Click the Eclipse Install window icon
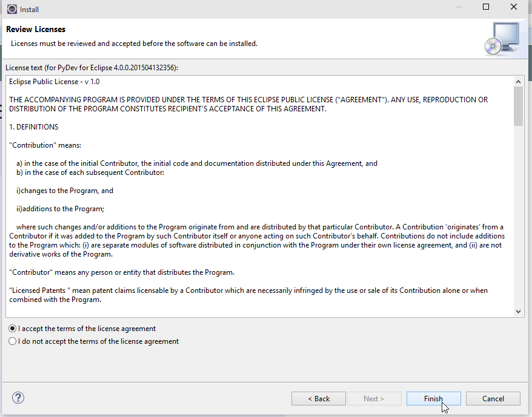Viewport: 532px width, 417px height. point(12,9)
